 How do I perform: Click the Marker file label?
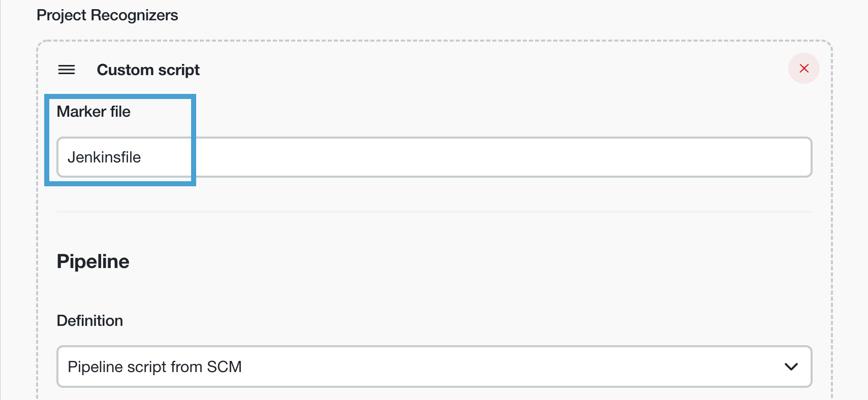(x=94, y=112)
